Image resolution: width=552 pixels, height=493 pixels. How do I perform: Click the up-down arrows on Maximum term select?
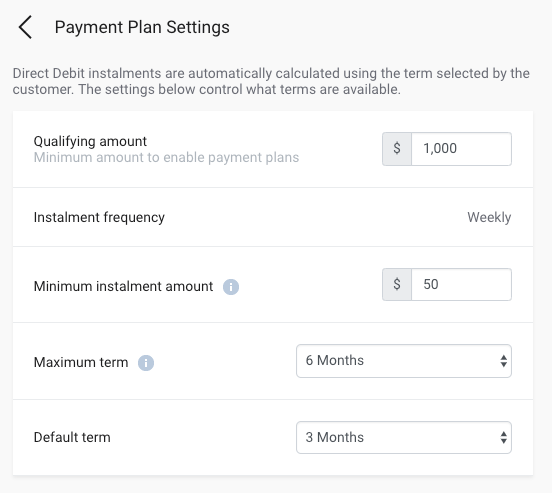pyautogui.click(x=503, y=361)
